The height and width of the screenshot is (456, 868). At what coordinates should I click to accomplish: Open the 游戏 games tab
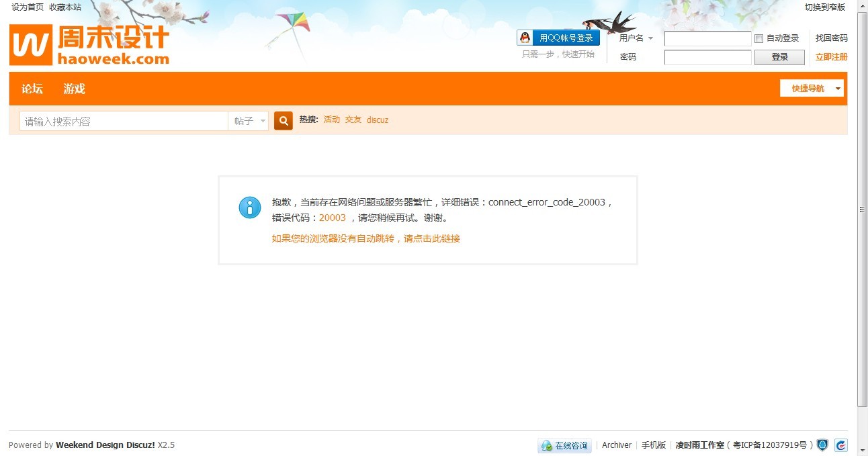[75, 89]
